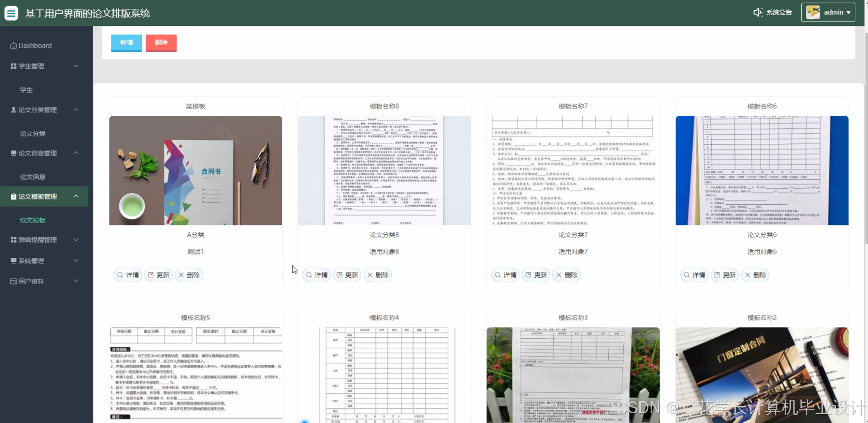Click the 基于用户界面的论文排版系统 header title

click(x=88, y=13)
